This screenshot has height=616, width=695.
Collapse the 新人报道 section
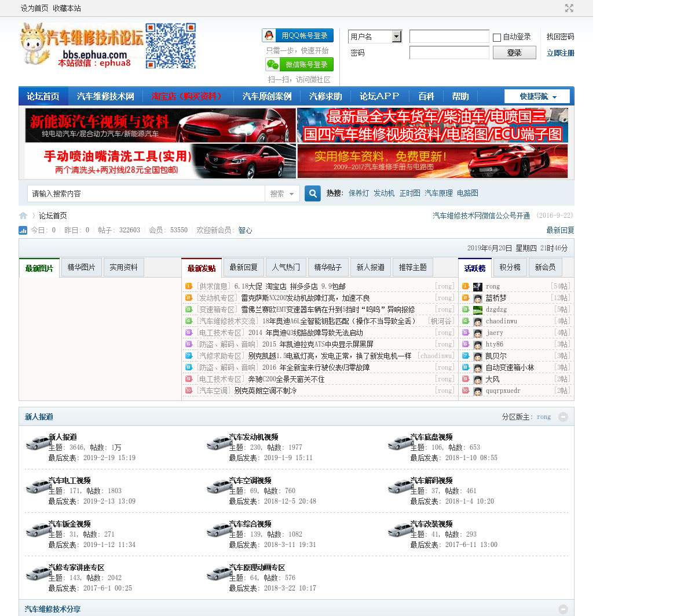point(563,417)
